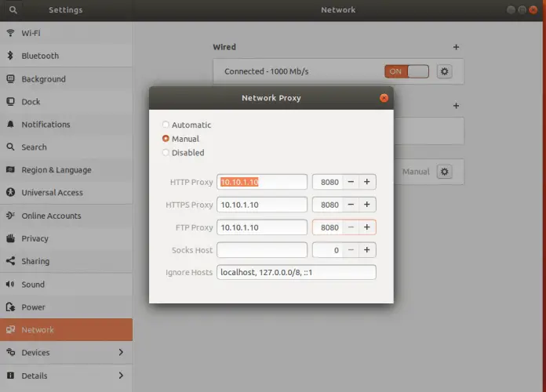Click the Socks Host address field
This screenshot has width=546, height=392.
click(x=262, y=250)
